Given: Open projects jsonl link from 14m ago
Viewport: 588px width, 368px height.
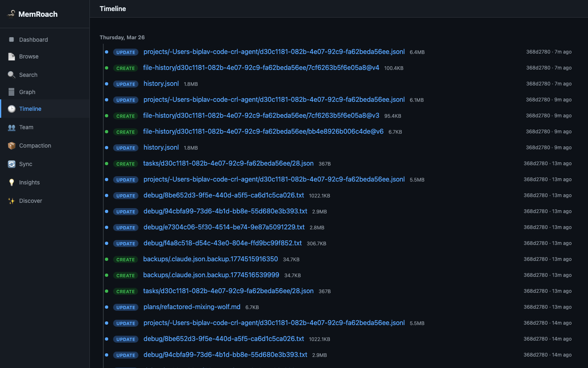Looking at the screenshot, I should [x=274, y=323].
